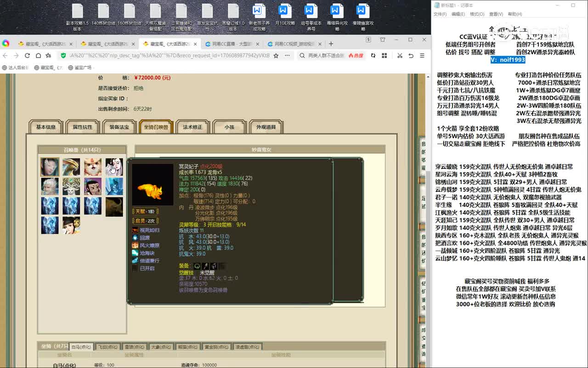This screenshot has width=588, height=368.
Task: Select the 黄金兕(点化) mount tab
Action: click(x=217, y=347)
